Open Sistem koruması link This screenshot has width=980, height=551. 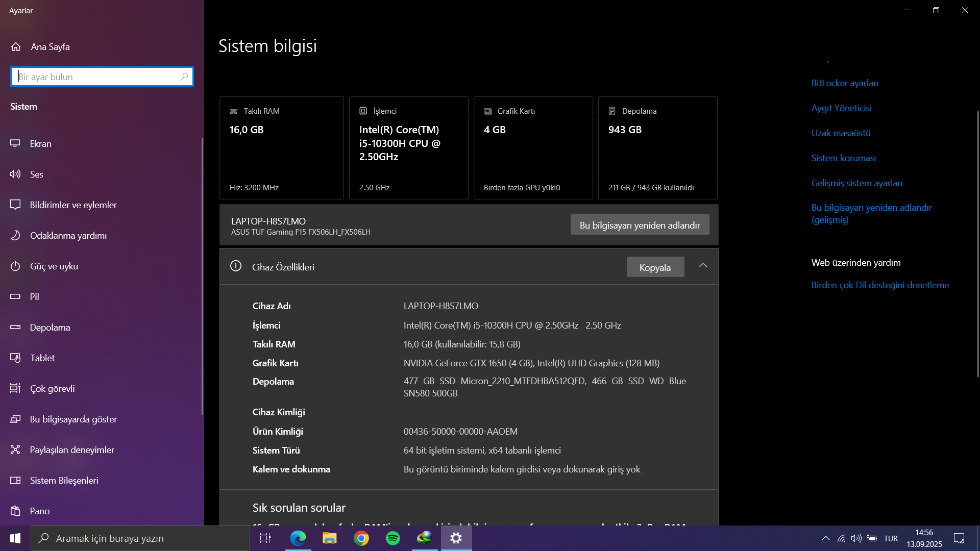click(844, 158)
